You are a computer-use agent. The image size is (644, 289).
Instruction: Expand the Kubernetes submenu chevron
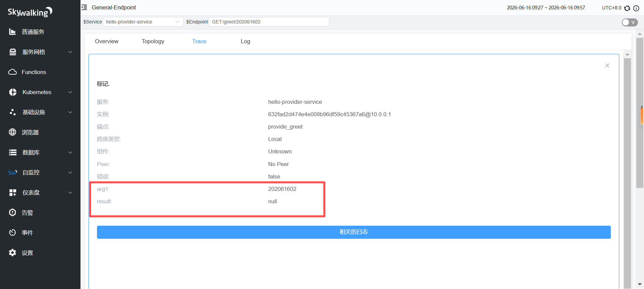pyautogui.click(x=70, y=92)
